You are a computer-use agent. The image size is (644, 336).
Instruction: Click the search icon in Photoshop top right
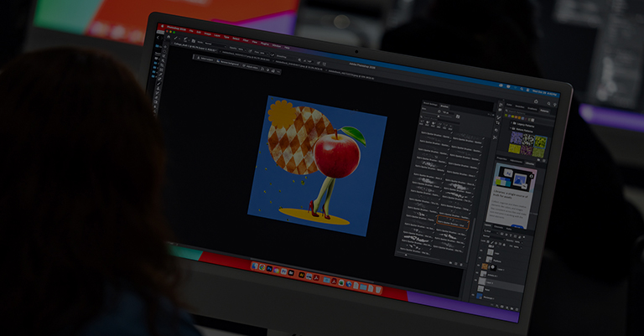click(x=548, y=103)
